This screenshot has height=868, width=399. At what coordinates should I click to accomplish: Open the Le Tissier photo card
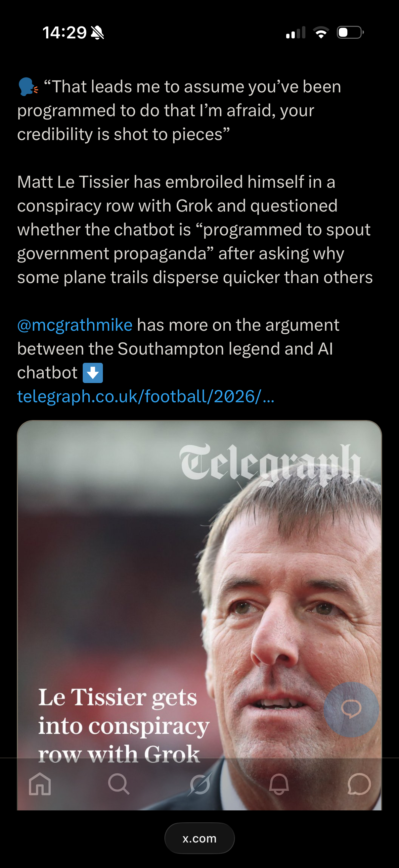(199, 615)
